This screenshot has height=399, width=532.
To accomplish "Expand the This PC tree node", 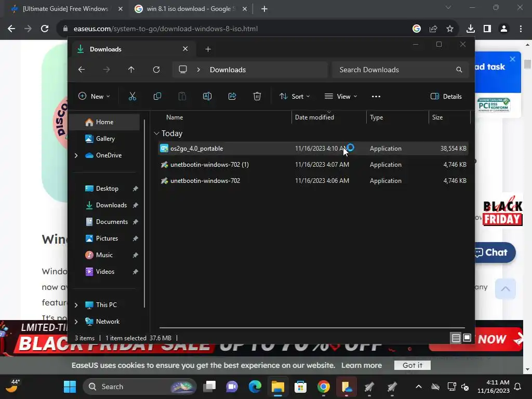I will coord(76,305).
